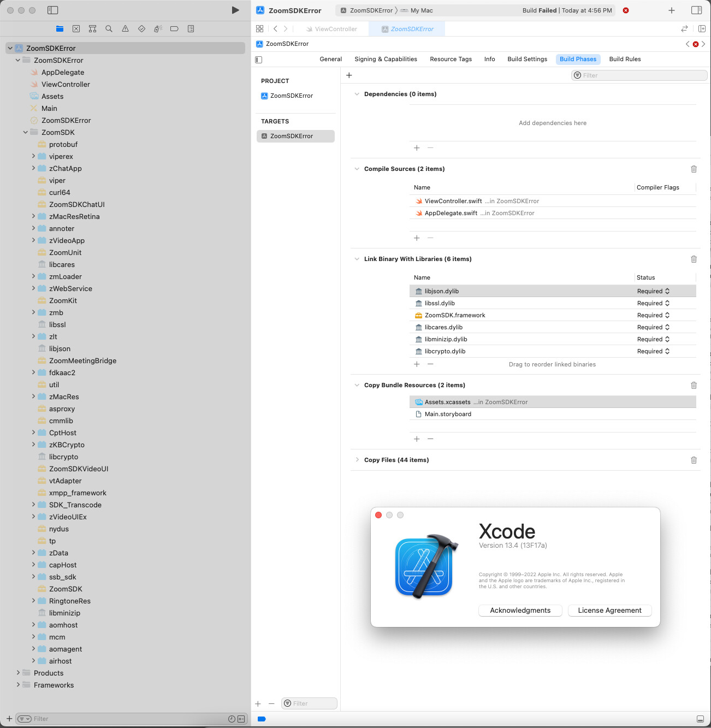711x728 pixels.
Task: Change the status dropdown for libjson.dylib
Action: 653,292
